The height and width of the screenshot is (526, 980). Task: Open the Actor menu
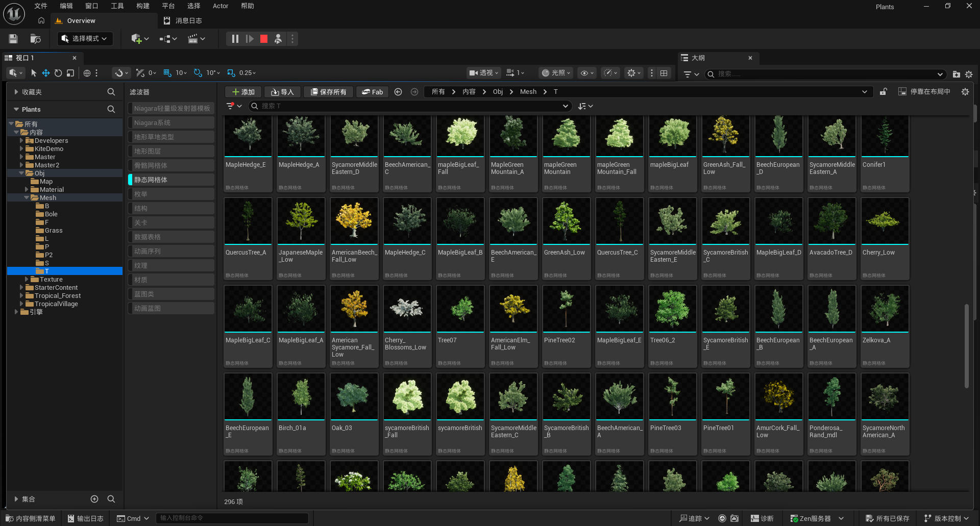220,6
